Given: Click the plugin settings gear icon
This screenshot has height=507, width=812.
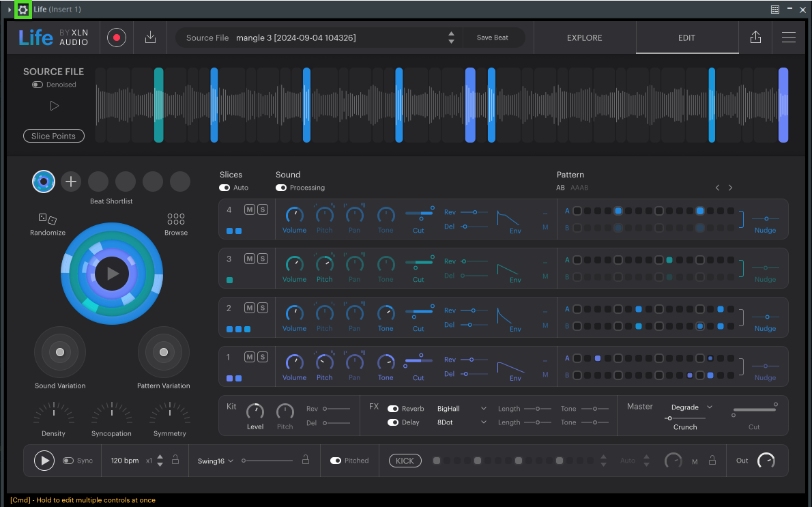Looking at the screenshot, I should click(x=23, y=10).
